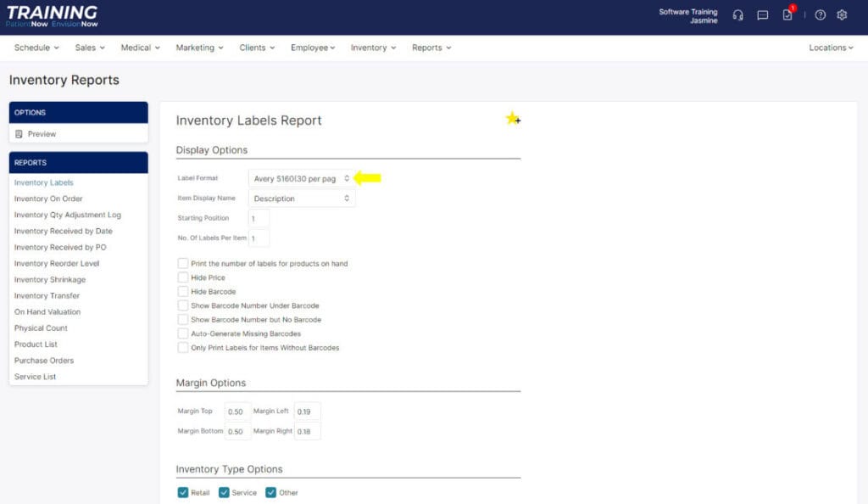Click the Margin Top input field
The width and height of the screenshot is (868, 504).
pos(237,412)
